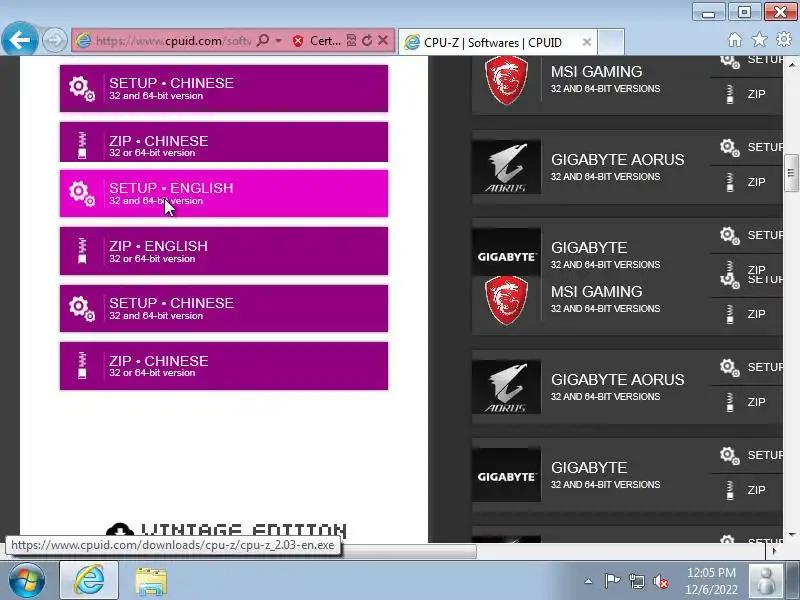Show hidden system tray icons arrow
800x600 pixels.
pos(588,581)
